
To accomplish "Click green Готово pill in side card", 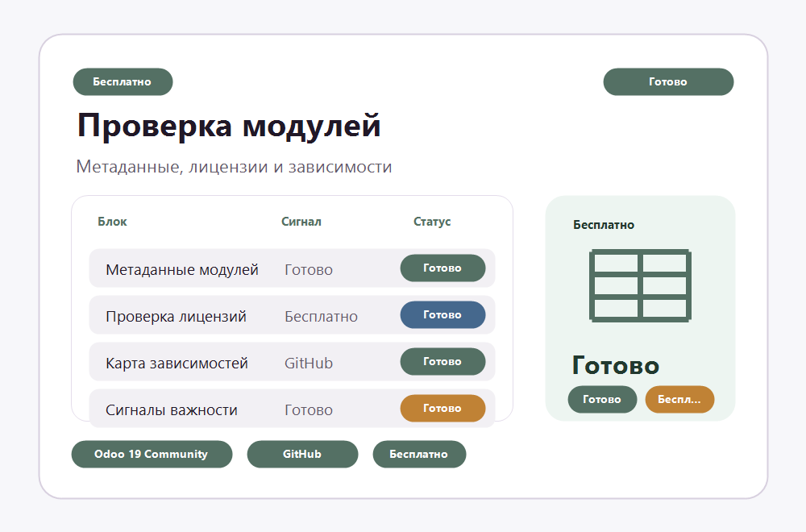I will [602, 399].
